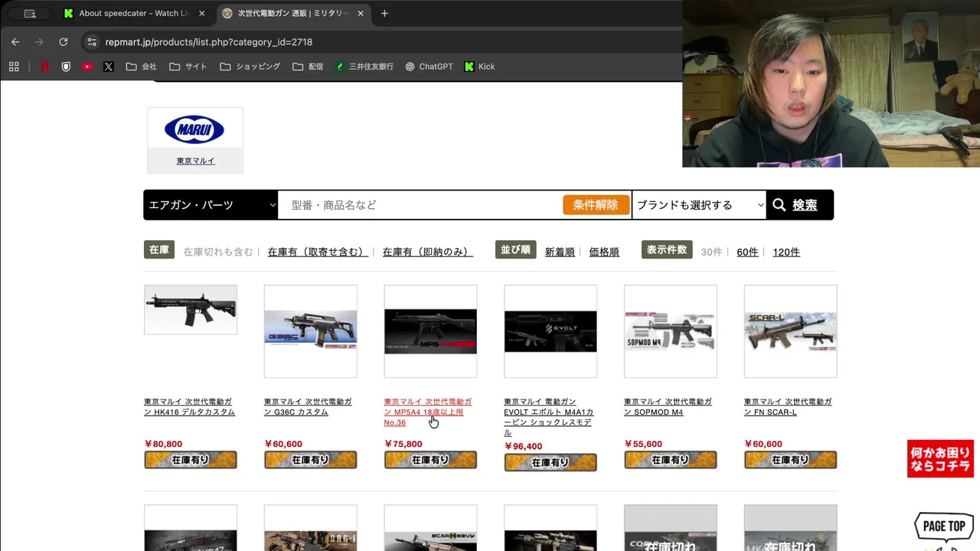Screen dimensions: 980x551
Task: Open the EVOLT エボルト M4A1カービン link
Action: 549,417
